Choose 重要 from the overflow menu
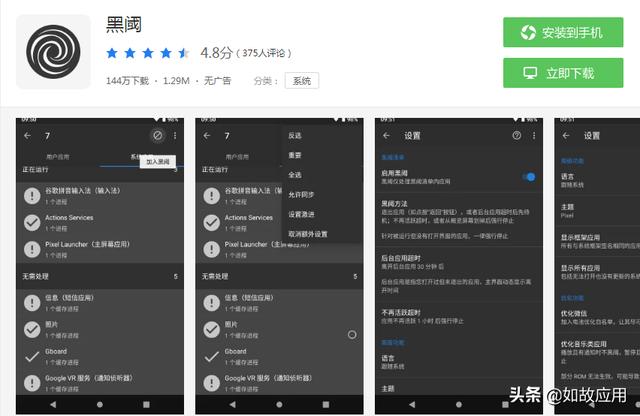 click(294, 155)
